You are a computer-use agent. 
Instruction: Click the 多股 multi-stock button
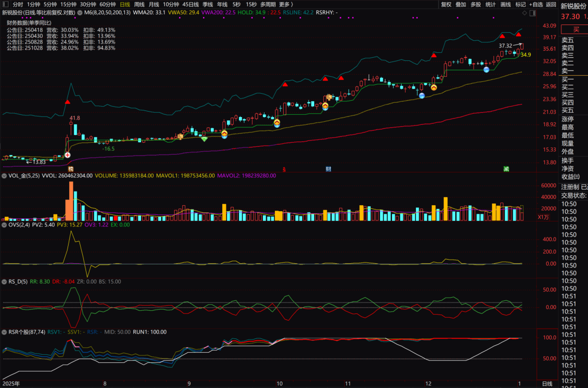click(x=475, y=4)
